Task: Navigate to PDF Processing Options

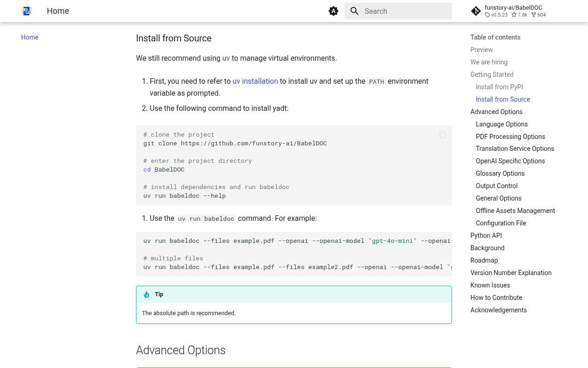Action: (510, 137)
